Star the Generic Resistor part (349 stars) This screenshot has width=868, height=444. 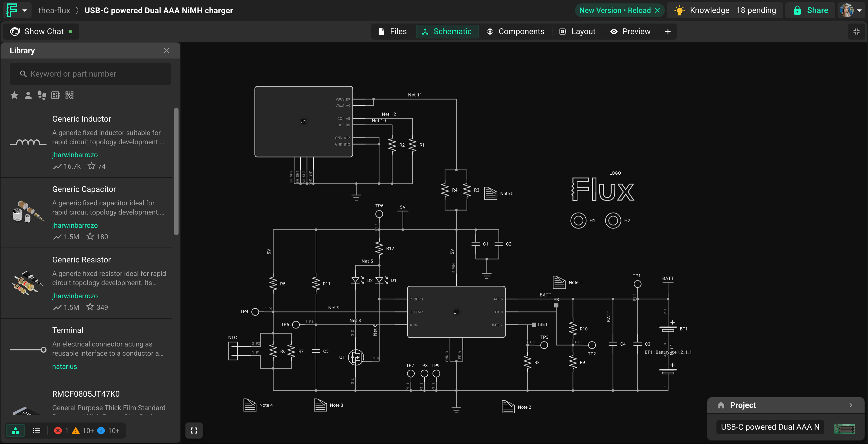(90, 307)
